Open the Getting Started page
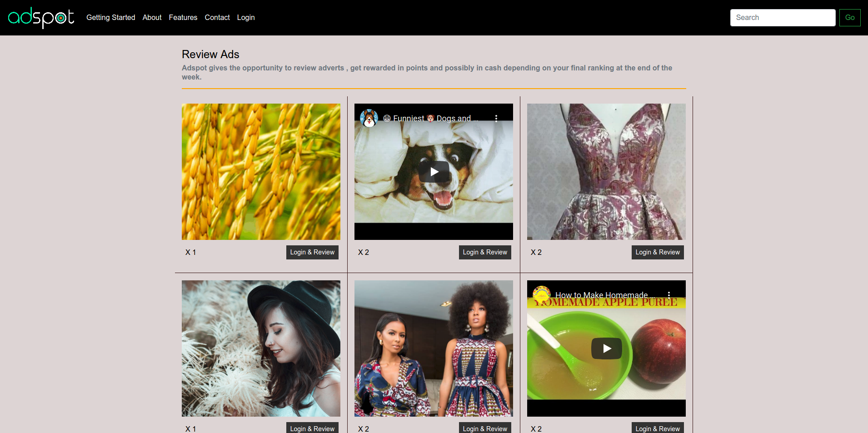 point(111,18)
